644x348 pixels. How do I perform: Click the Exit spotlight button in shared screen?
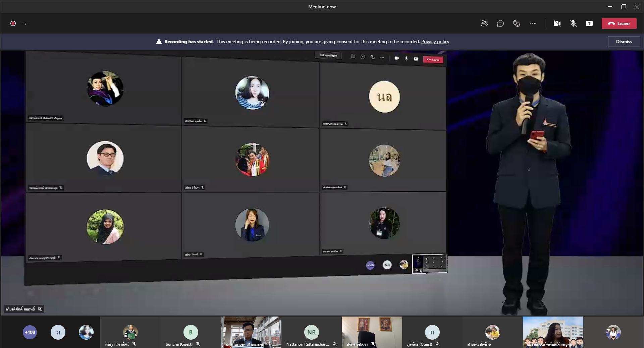(x=328, y=55)
